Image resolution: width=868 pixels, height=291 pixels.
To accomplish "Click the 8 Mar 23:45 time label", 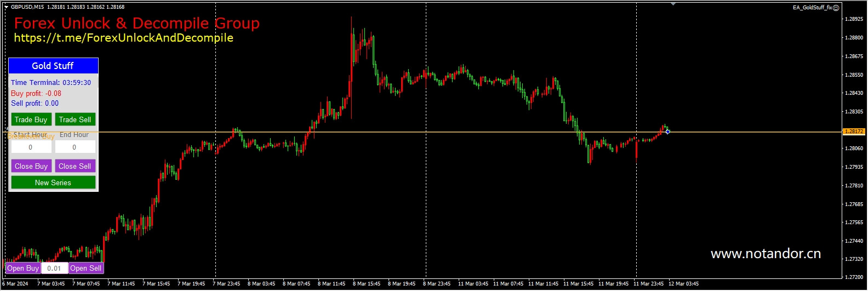I will (x=437, y=284).
